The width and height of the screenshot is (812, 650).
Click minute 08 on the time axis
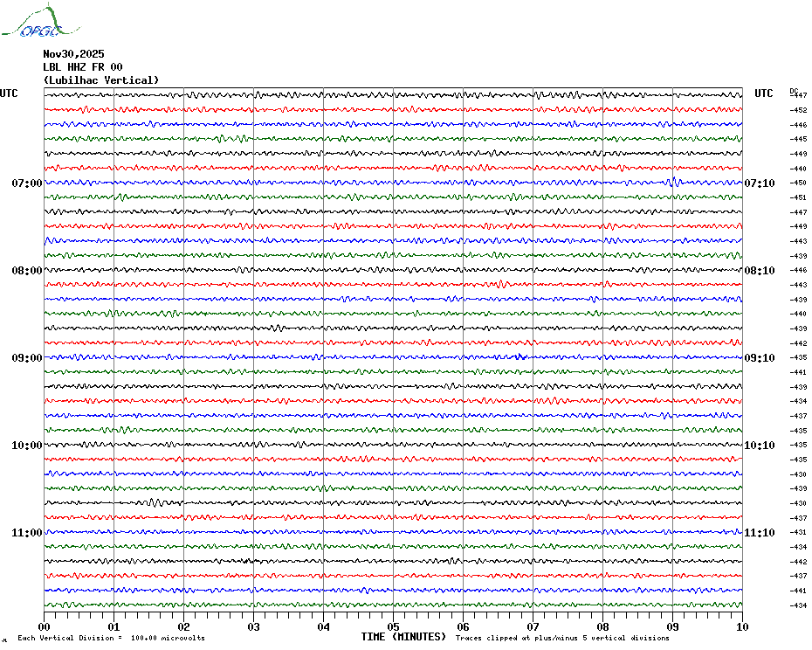[x=602, y=626]
